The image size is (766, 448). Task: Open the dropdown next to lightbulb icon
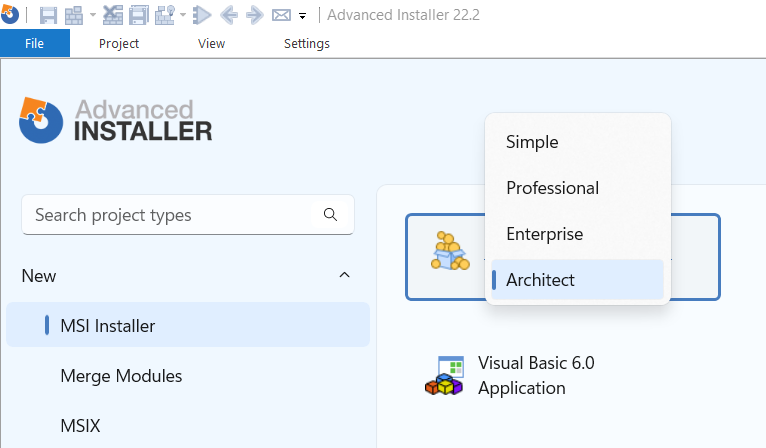(x=183, y=15)
